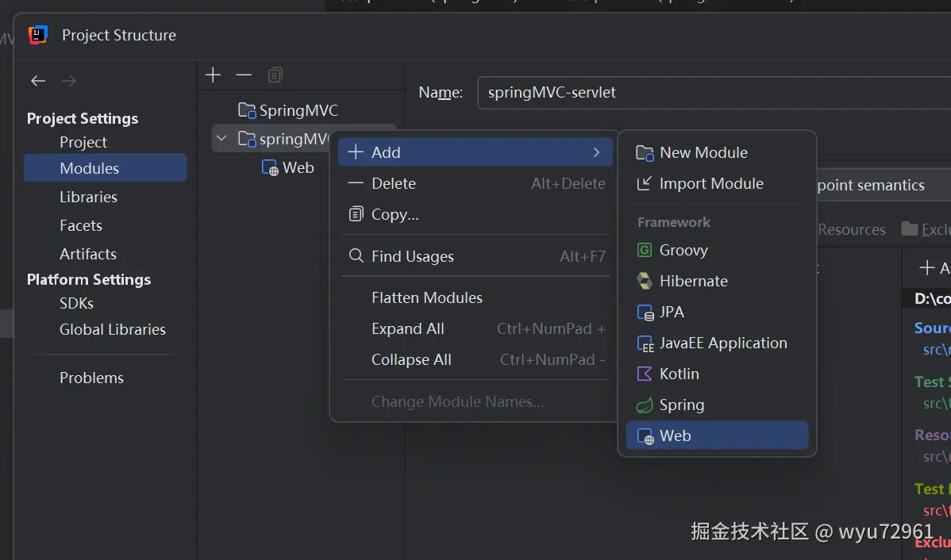
Task: Click the module Name input field
Action: (x=707, y=93)
